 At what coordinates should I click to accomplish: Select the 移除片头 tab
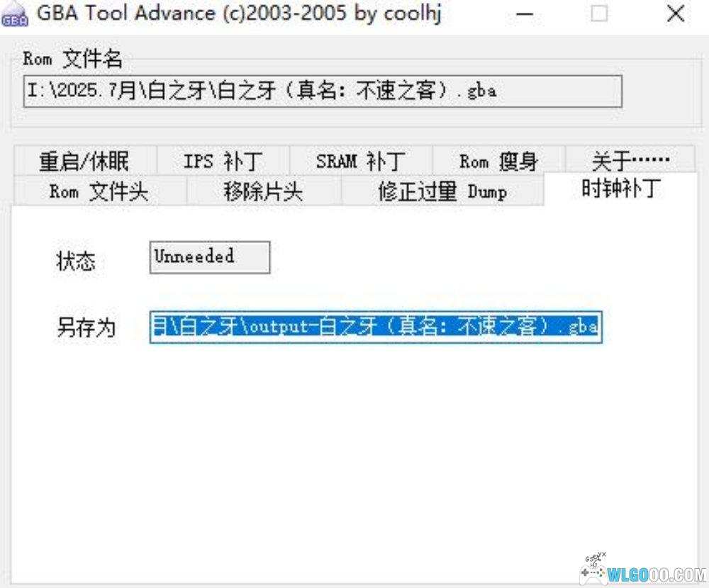tap(263, 191)
